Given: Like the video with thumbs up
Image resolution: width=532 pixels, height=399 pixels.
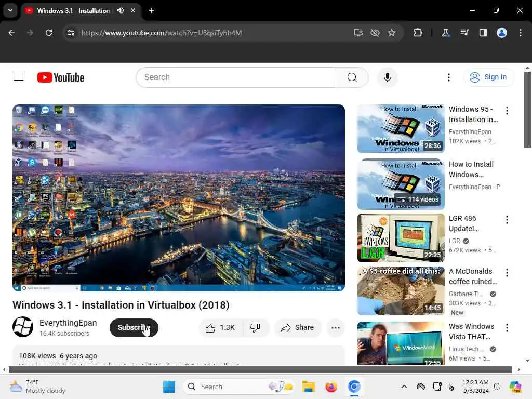Looking at the screenshot, I should [220, 328].
